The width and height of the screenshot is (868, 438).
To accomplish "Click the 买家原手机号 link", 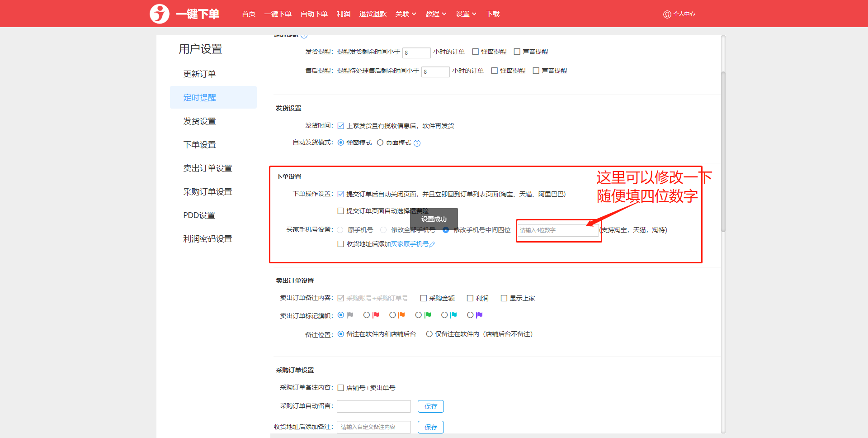I will tap(410, 244).
